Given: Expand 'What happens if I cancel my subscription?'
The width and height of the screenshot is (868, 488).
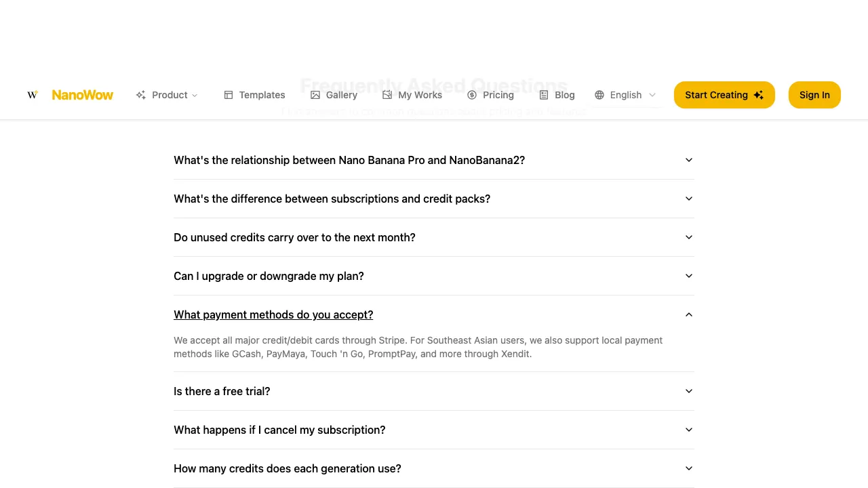Looking at the screenshot, I should [x=434, y=430].
